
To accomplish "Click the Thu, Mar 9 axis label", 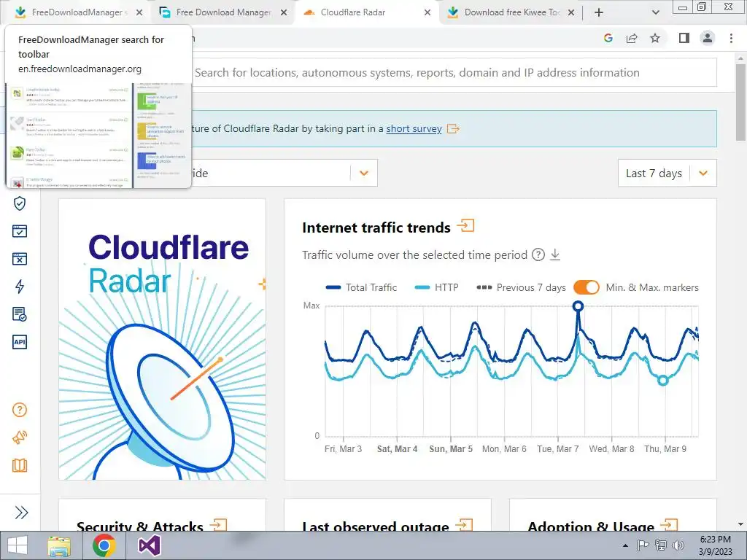I will coord(665,449).
